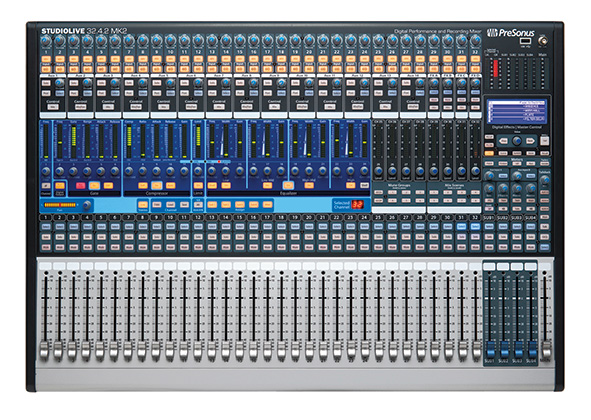Click the Equalizer High band On button

point(351,185)
